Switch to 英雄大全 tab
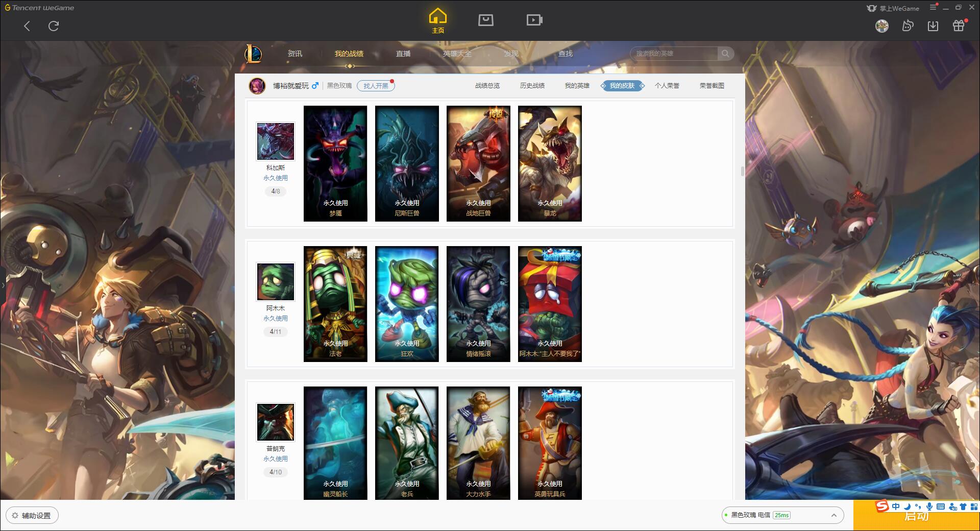The image size is (980, 531). pyautogui.click(x=457, y=54)
